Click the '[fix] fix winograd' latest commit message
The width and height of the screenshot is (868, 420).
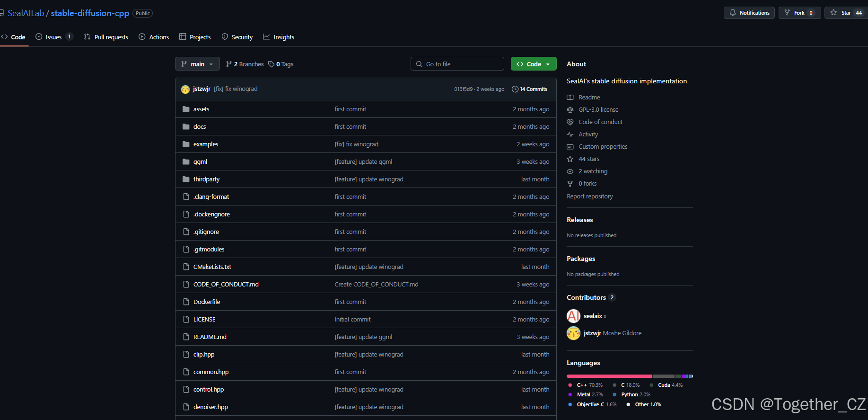236,89
